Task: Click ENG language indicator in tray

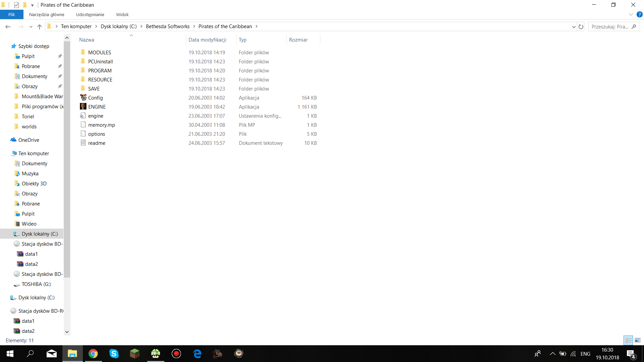Action: coord(585,354)
